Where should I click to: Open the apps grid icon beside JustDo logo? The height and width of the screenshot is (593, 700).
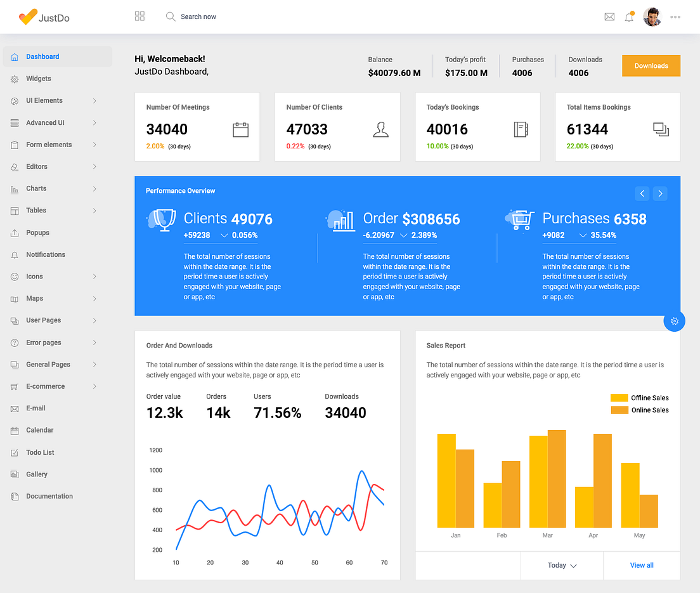tap(139, 16)
